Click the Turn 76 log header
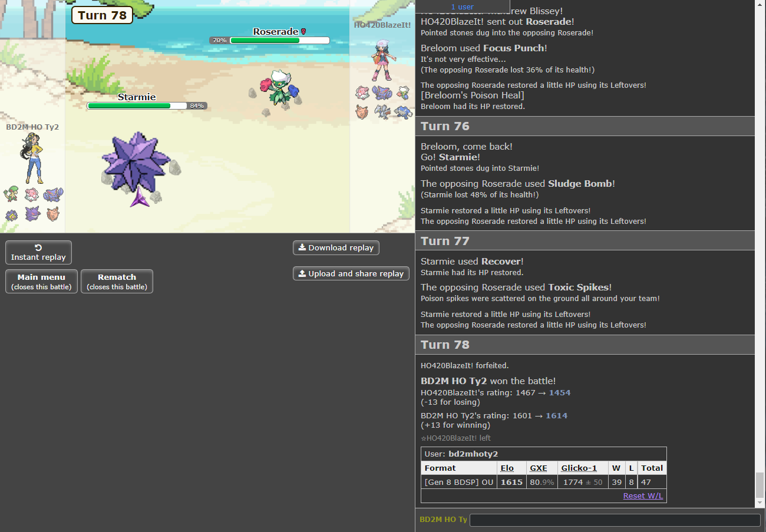Image resolution: width=766 pixels, height=532 pixels. (585, 126)
